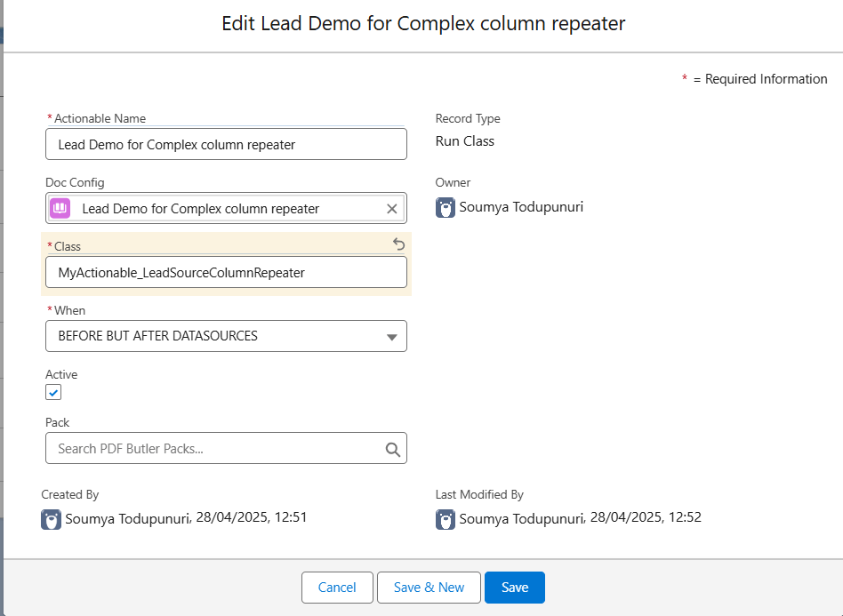Click the Created date 28/04/2025, 12:51
Image resolution: width=843 pixels, height=616 pixels.
[252, 517]
